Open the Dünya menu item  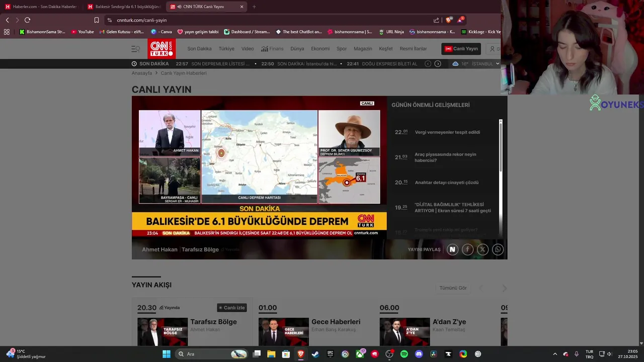[297, 49]
